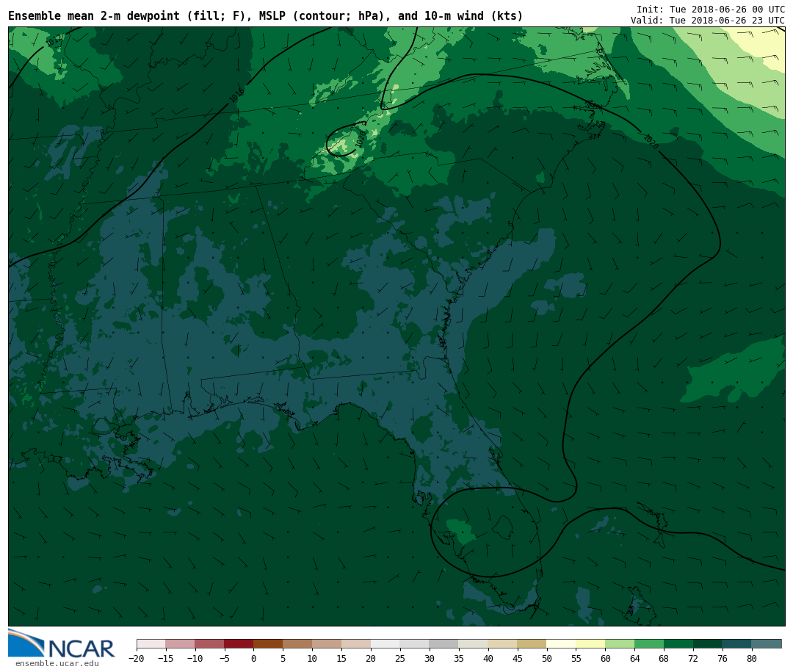The image size is (793, 672).
Task: Open the ensemble.ucar.edu link text
Action: tap(57, 663)
